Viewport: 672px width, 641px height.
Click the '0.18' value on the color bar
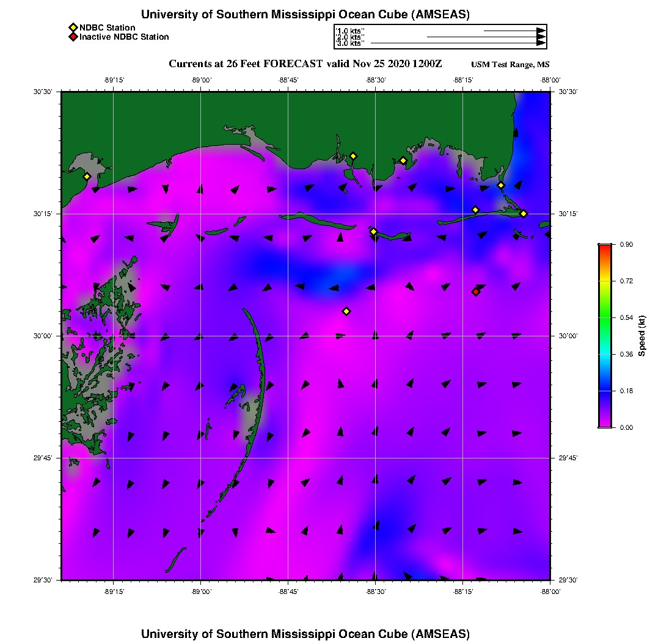[626, 391]
